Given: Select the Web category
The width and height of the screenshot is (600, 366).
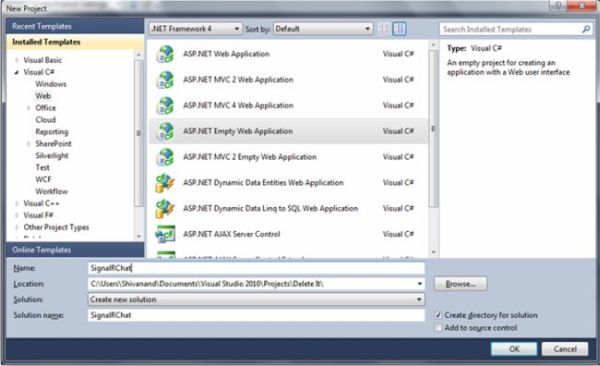Looking at the screenshot, I should pos(43,96).
